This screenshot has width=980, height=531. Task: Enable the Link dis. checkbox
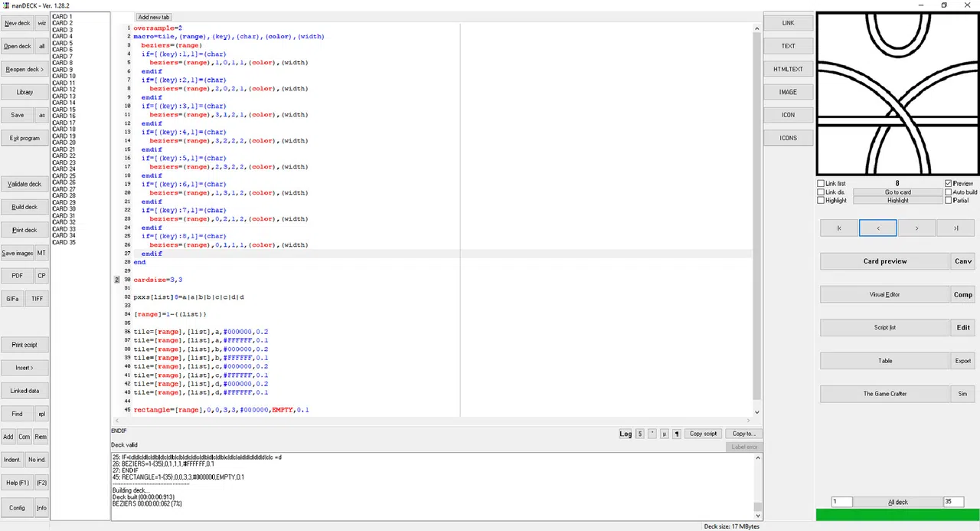coord(821,192)
